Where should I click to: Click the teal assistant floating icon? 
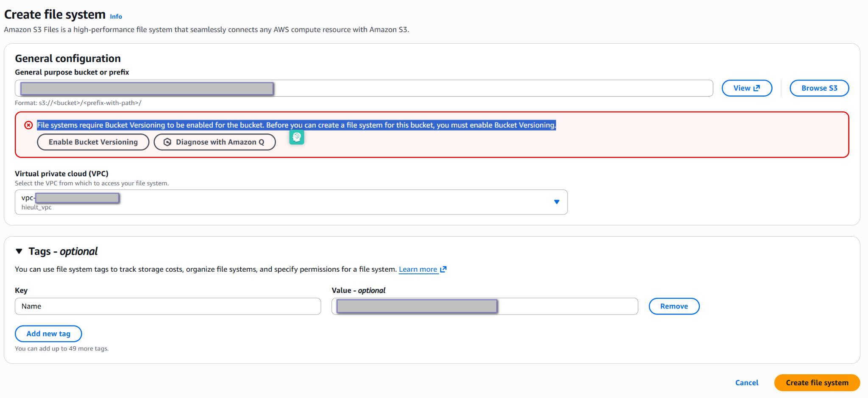(297, 137)
